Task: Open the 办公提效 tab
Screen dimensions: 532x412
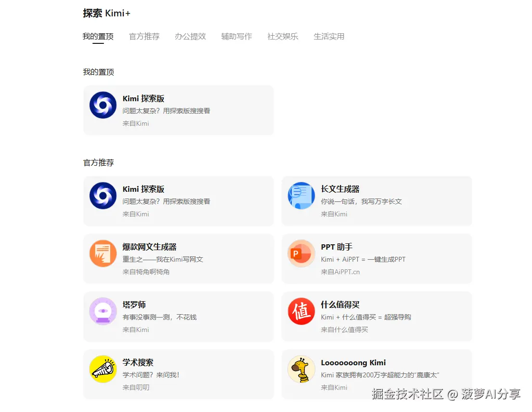Action: click(190, 37)
